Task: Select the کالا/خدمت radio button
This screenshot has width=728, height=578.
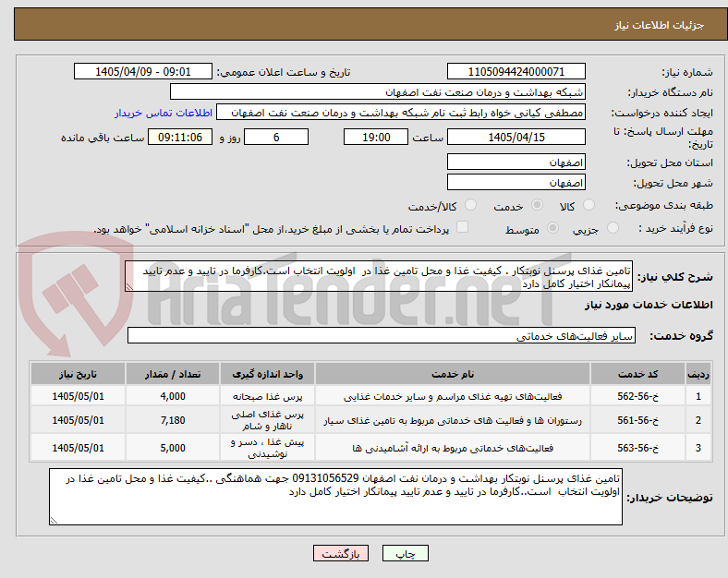Action: coord(471,205)
